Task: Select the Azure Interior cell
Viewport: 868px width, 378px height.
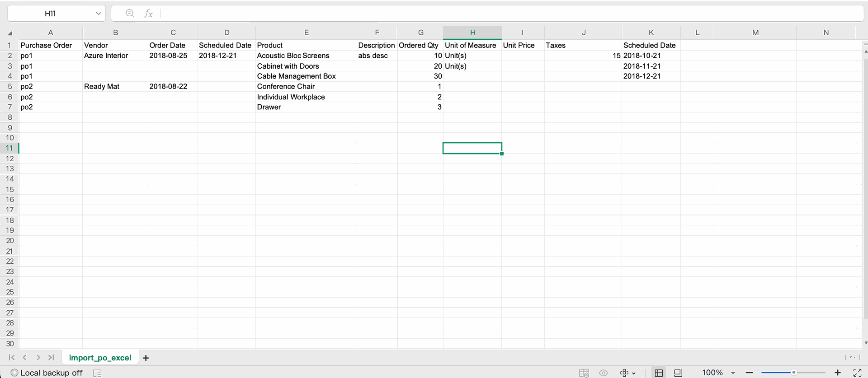Action: 115,56
